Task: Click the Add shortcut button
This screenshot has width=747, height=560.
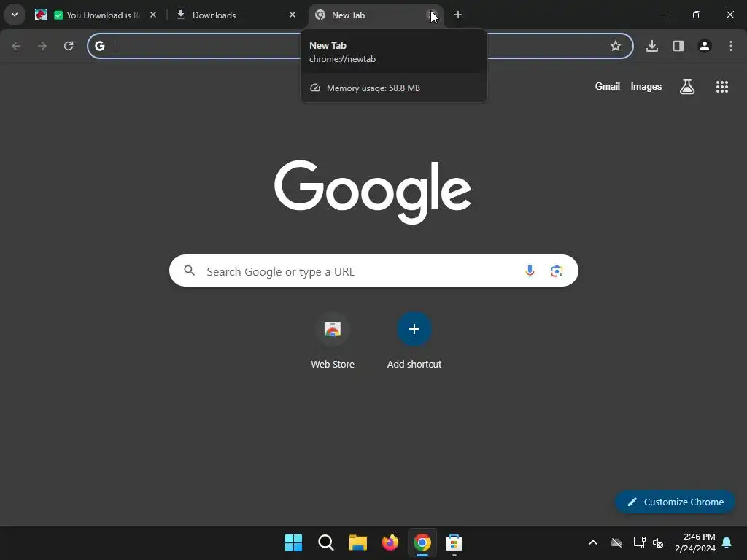Action: point(414,341)
